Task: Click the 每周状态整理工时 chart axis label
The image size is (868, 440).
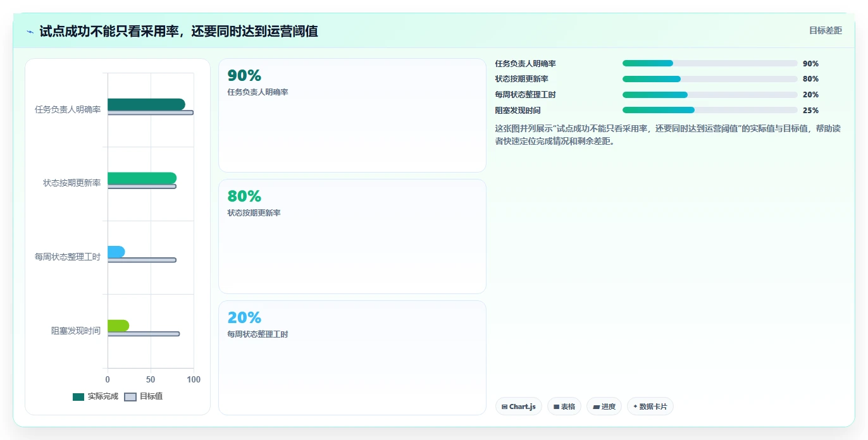Action: (x=68, y=257)
